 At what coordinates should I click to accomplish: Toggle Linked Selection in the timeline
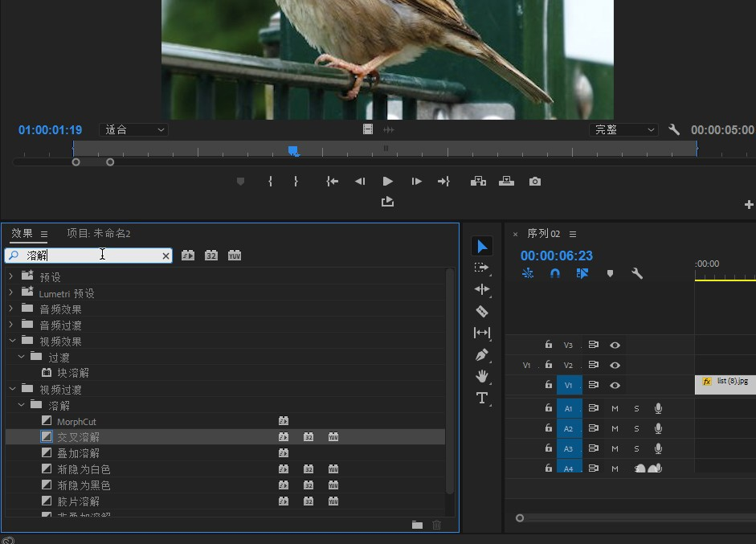click(x=582, y=274)
